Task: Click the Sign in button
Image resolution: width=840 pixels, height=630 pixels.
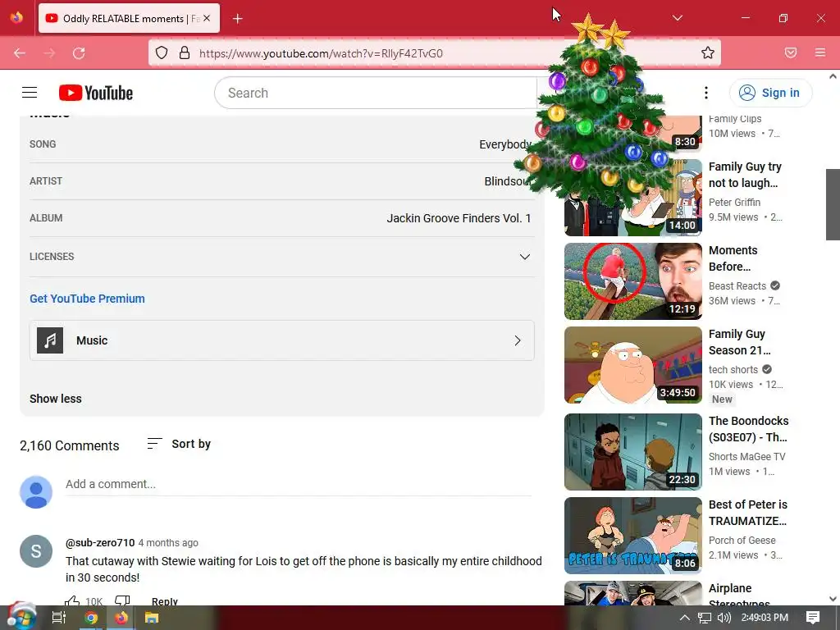Action: 770,93
